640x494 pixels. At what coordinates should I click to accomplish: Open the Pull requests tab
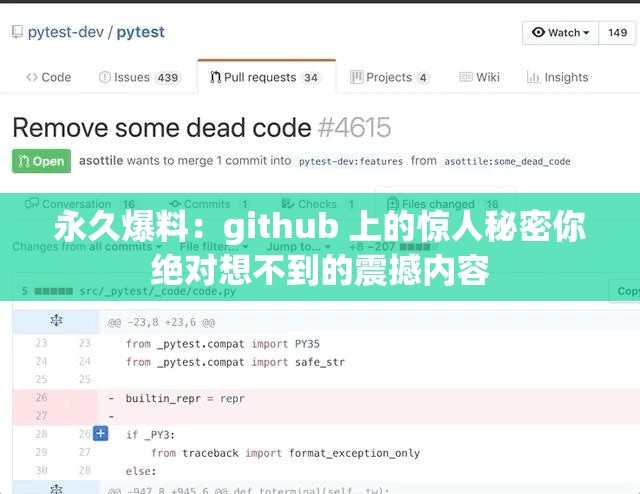pos(267,77)
